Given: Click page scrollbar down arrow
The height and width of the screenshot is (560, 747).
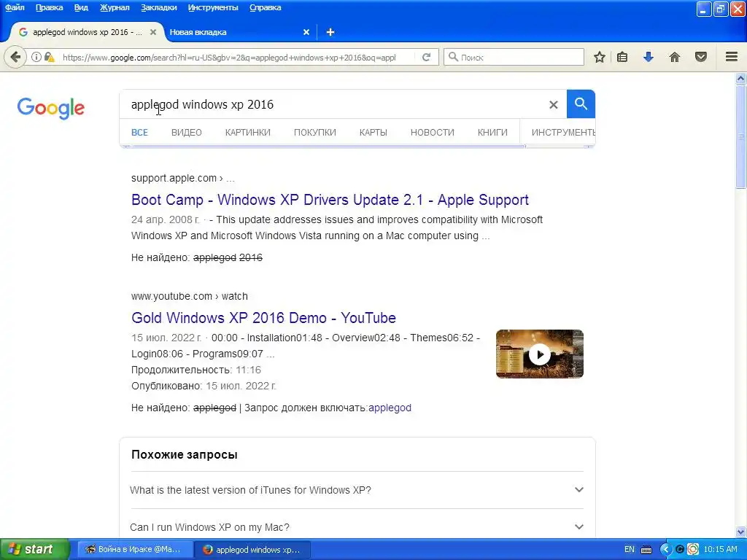Looking at the screenshot, I should [741, 532].
